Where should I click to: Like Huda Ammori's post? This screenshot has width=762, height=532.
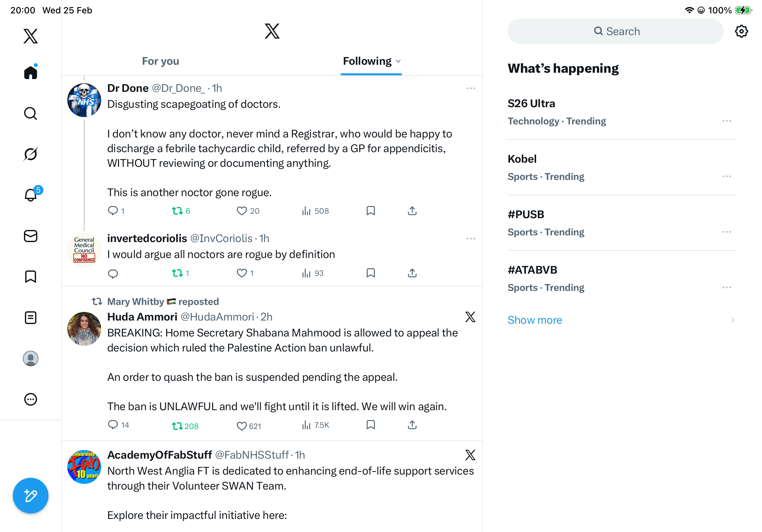242,425
